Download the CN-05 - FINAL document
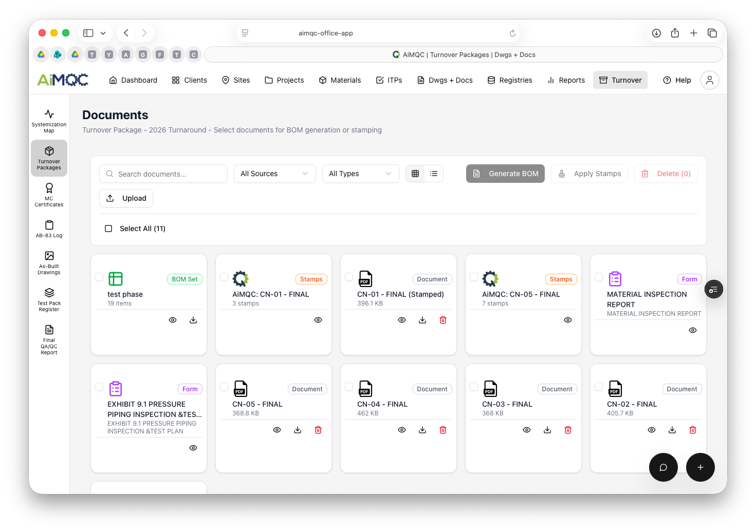 pyautogui.click(x=298, y=430)
